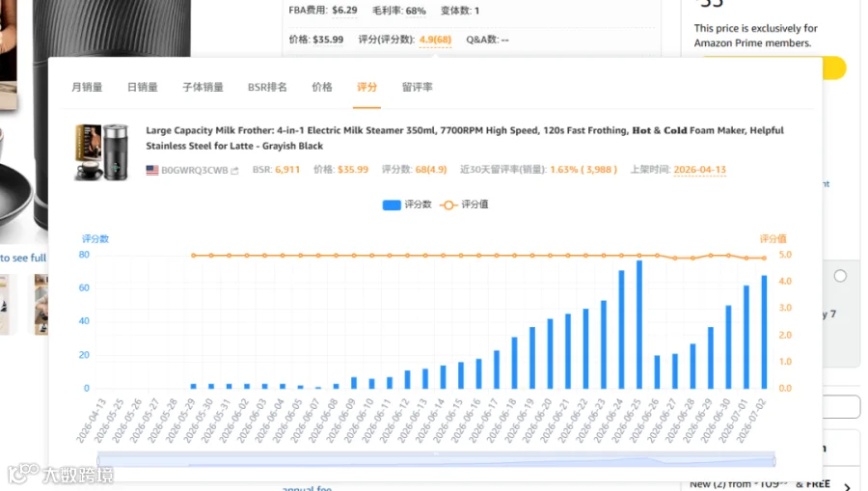Click the 上架时间 date 2026-04-13
868x491 pixels.
[700, 170]
